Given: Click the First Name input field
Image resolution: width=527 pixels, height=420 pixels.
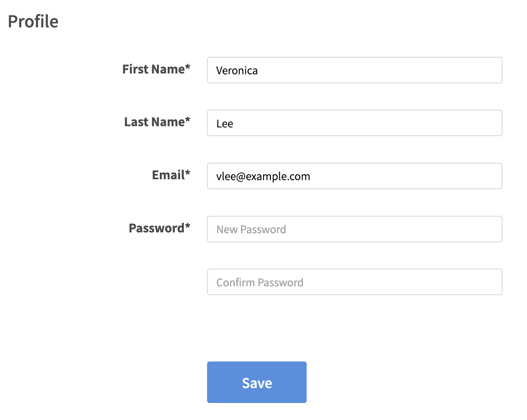Looking at the screenshot, I should tap(354, 70).
